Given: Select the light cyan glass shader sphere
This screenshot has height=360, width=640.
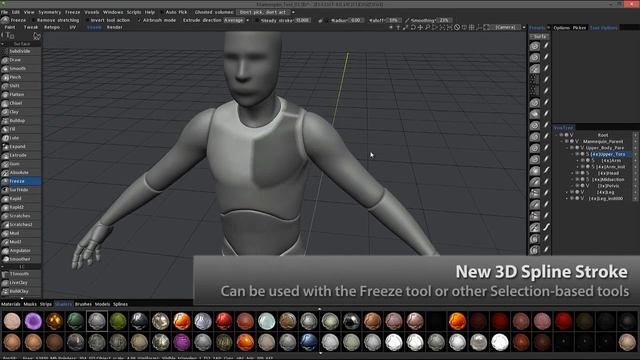Looking at the screenshot, I should point(267,321).
